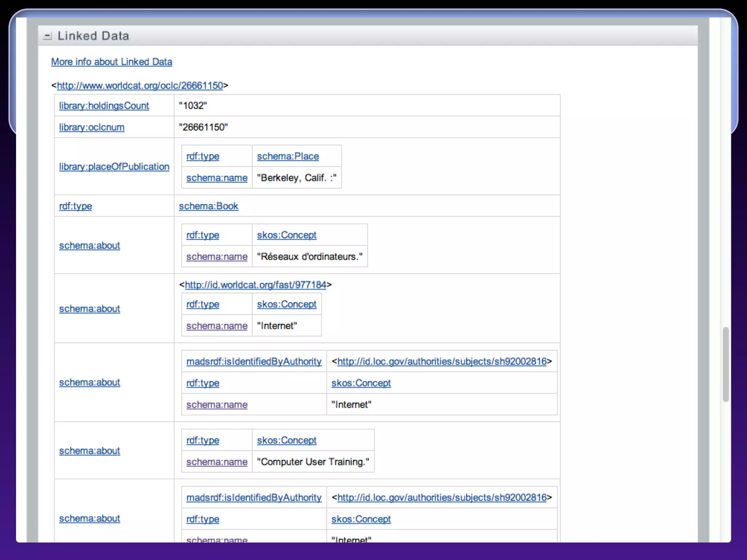The width and height of the screenshot is (747, 560).
Task: Open More info about Linked Data link
Action: (111, 62)
